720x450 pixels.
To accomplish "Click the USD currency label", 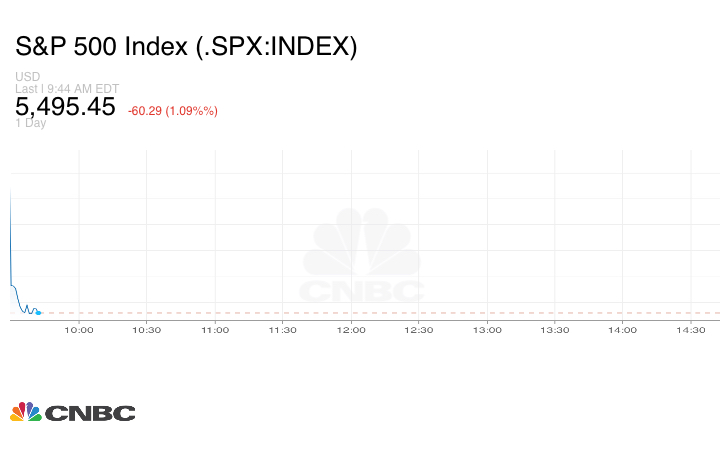I will (27, 77).
